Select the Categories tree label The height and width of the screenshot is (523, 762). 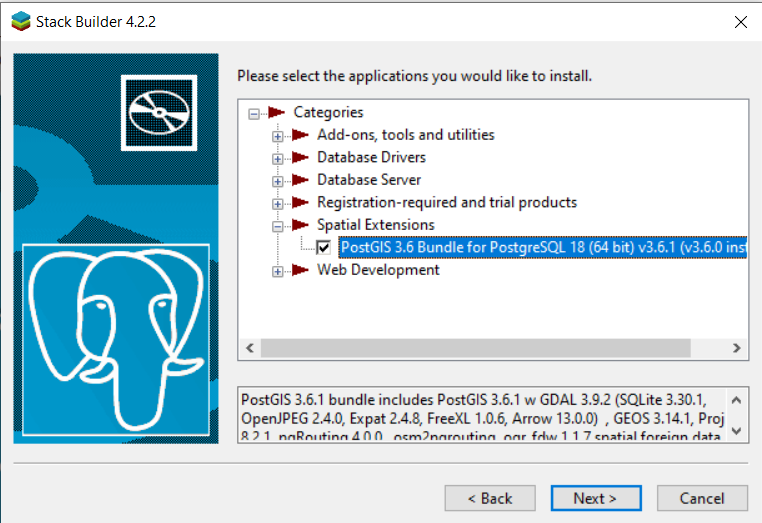[328, 112]
